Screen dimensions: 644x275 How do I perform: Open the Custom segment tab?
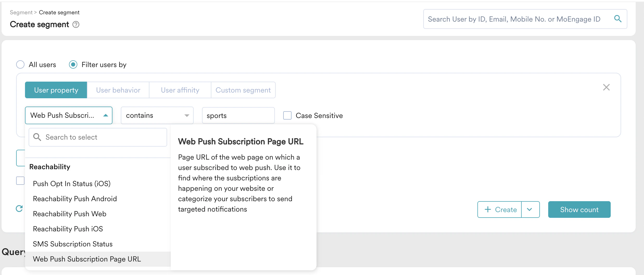[243, 90]
